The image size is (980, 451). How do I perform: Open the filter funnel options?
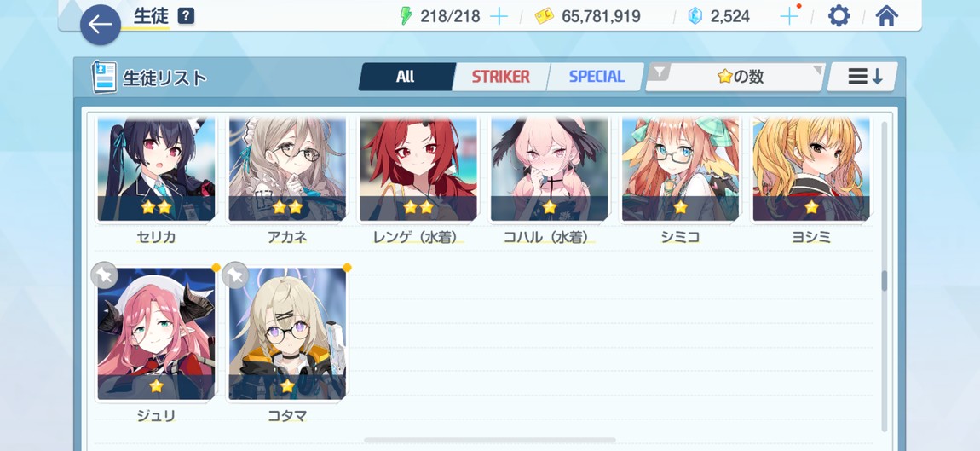(x=658, y=72)
